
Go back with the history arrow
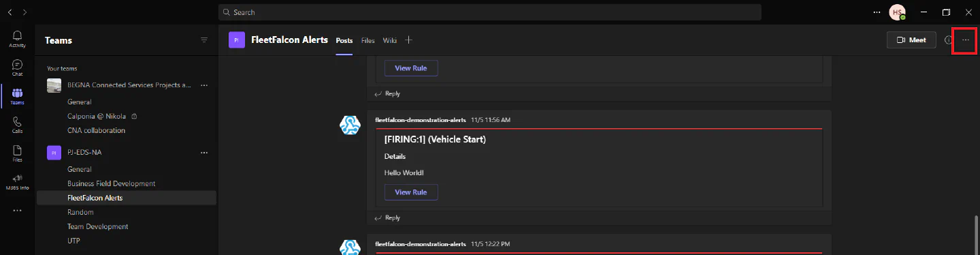click(x=10, y=12)
